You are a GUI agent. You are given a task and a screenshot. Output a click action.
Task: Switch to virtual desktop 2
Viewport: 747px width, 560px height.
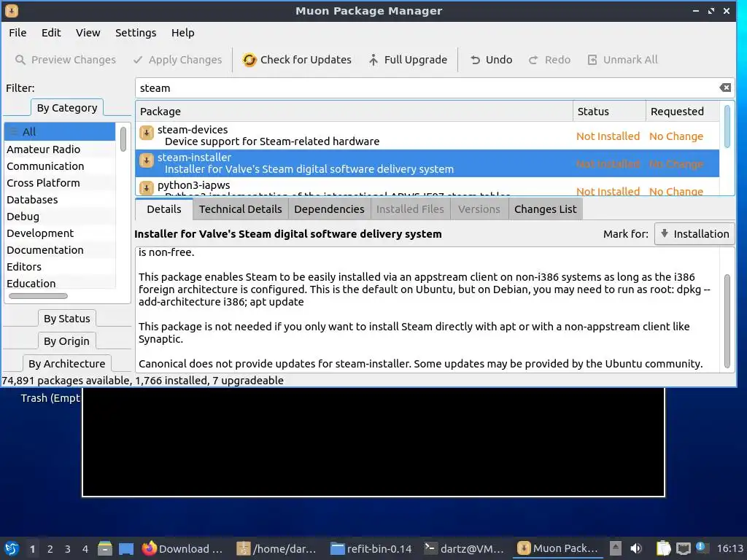50,549
